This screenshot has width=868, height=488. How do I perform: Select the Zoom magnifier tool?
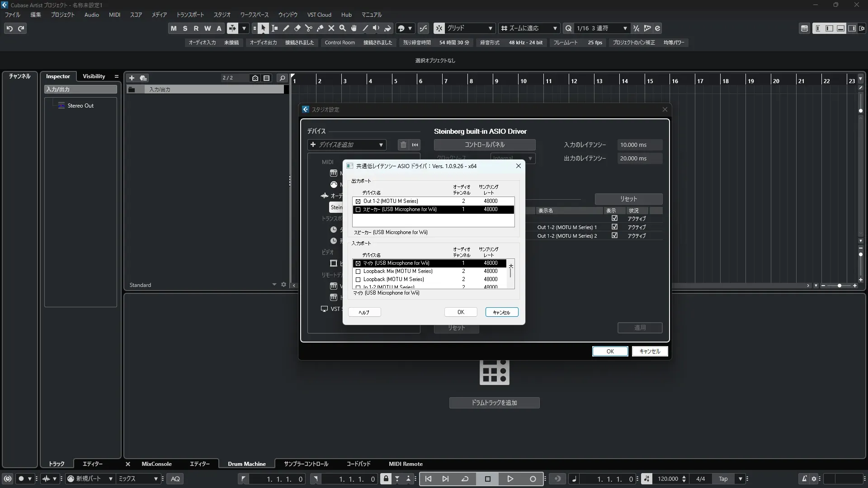pos(342,28)
